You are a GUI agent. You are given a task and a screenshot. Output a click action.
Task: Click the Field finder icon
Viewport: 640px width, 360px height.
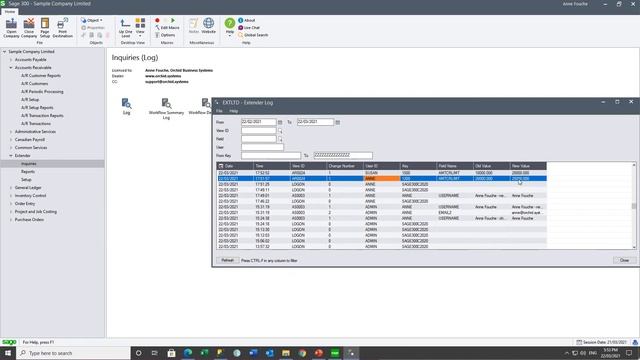tap(280, 139)
